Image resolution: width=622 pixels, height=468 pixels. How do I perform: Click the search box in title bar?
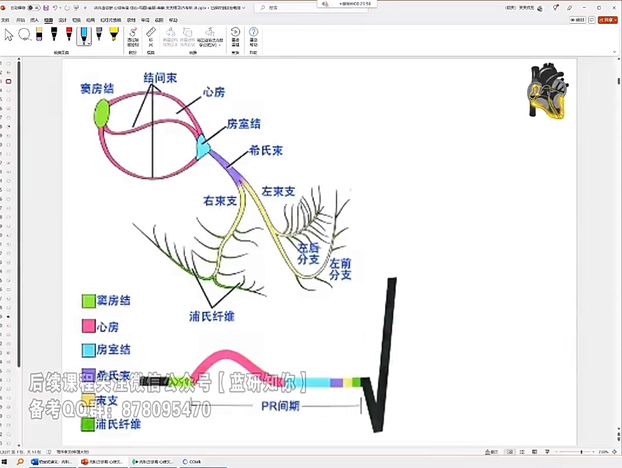[x=288, y=8]
